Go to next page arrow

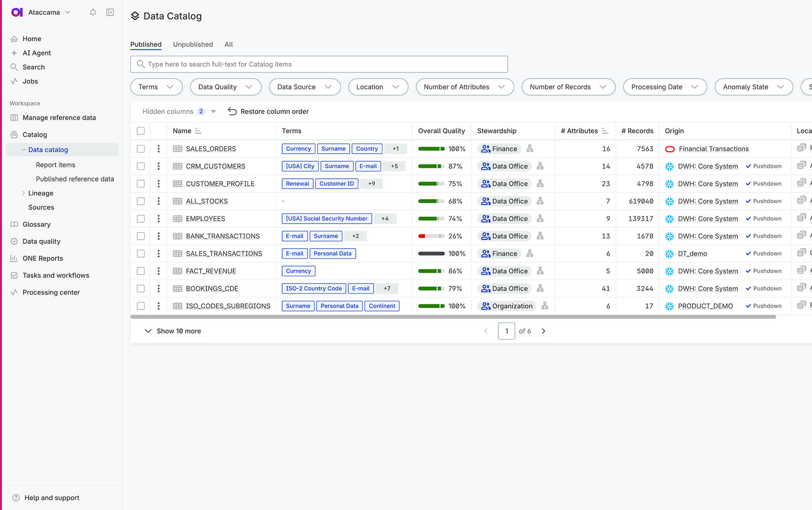(x=544, y=331)
